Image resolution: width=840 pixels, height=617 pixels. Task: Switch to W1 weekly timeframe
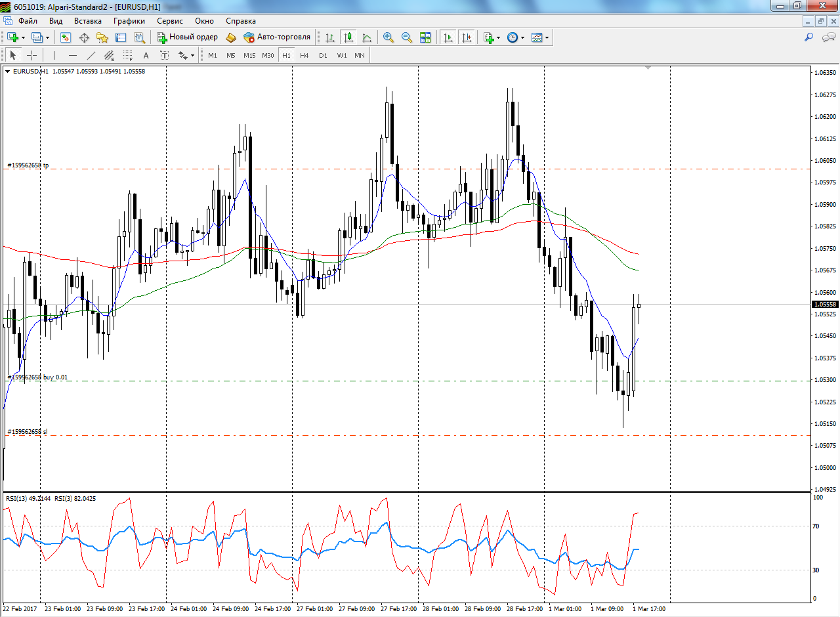[x=342, y=55]
